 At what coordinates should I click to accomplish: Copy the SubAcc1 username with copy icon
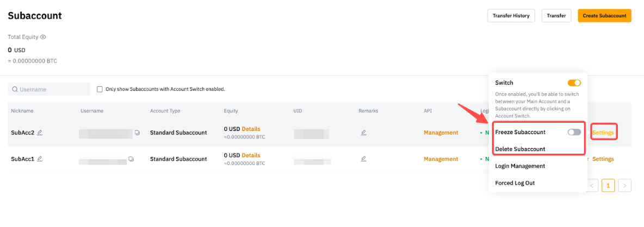pyautogui.click(x=131, y=159)
